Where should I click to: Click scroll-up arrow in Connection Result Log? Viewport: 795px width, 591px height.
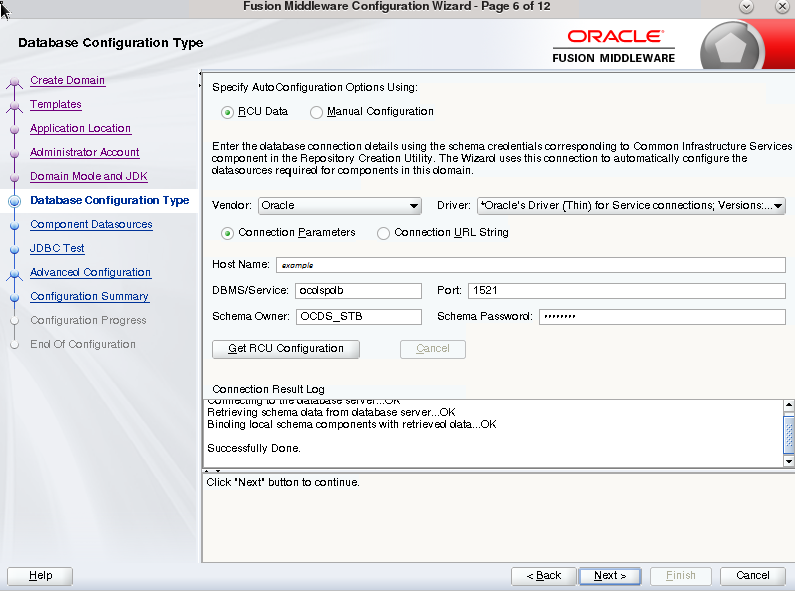tap(788, 405)
